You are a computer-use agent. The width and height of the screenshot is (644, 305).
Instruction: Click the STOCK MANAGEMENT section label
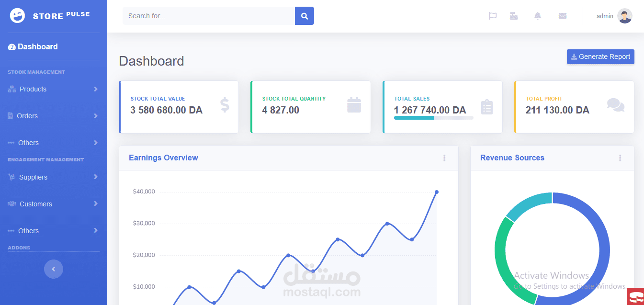pos(36,72)
